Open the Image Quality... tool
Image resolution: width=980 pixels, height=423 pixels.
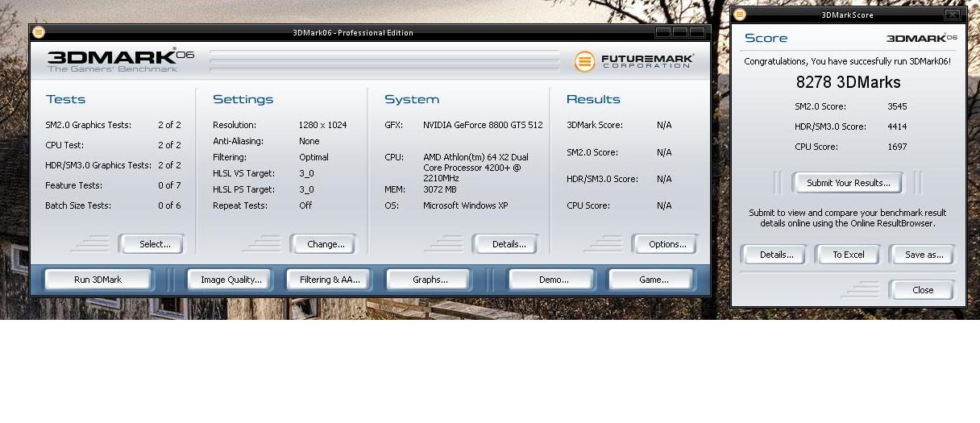tap(231, 280)
